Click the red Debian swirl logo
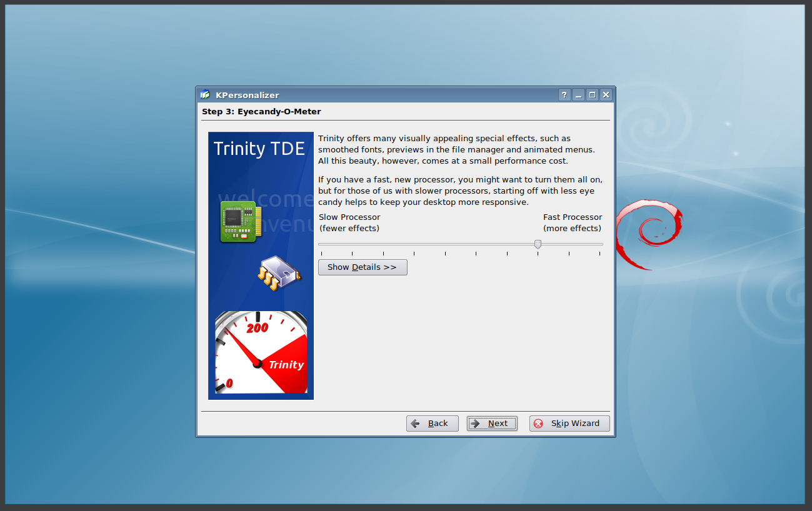The height and width of the screenshot is (511, 812). 648,234
